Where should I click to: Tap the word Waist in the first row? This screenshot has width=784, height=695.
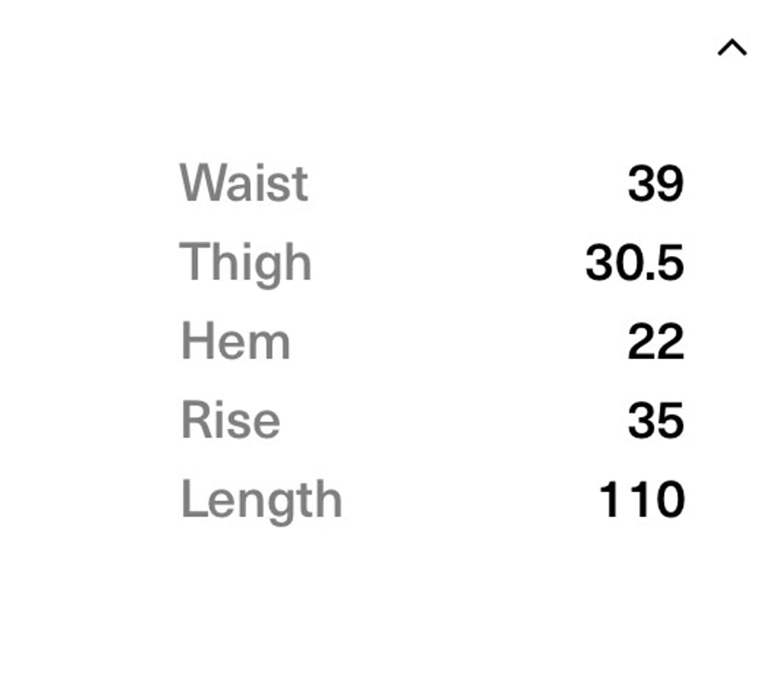pos(244,184)
